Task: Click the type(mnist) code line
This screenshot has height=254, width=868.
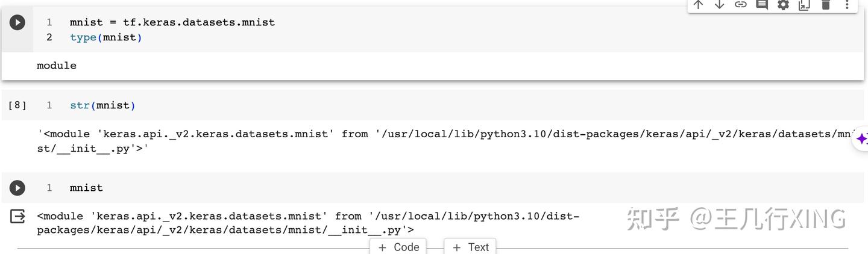Action: (105, 37)
